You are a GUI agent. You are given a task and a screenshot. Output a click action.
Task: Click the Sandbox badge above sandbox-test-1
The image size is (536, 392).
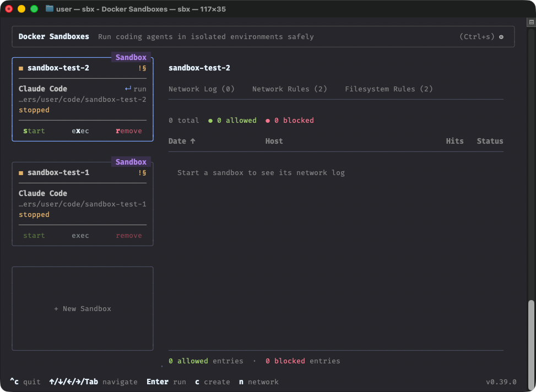(x=131, y=162)
